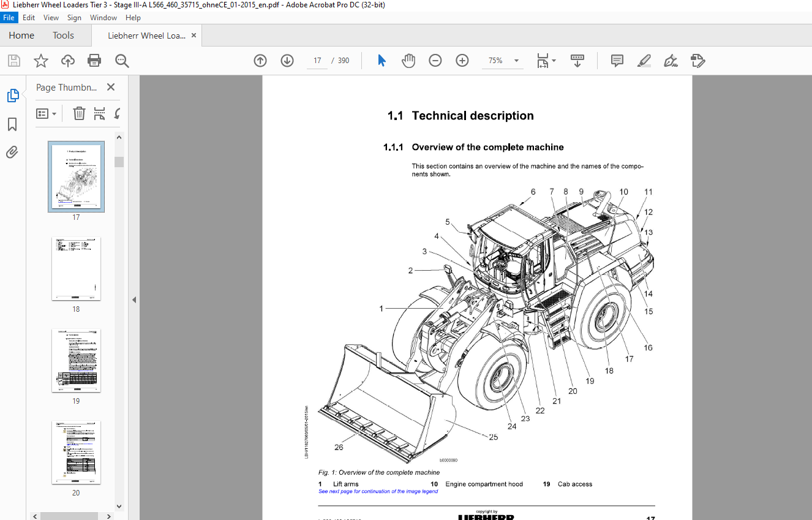This screenshot has width=812, height=520.
Task: Switch to the Tools tab
Action: click(x=63, y=36)
